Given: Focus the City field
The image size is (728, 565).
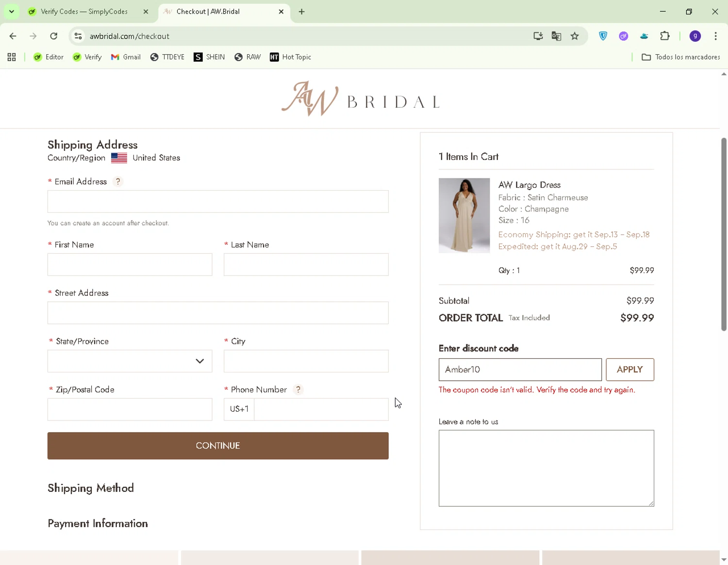Looking at the screenshot, I should tap(306, 361).
